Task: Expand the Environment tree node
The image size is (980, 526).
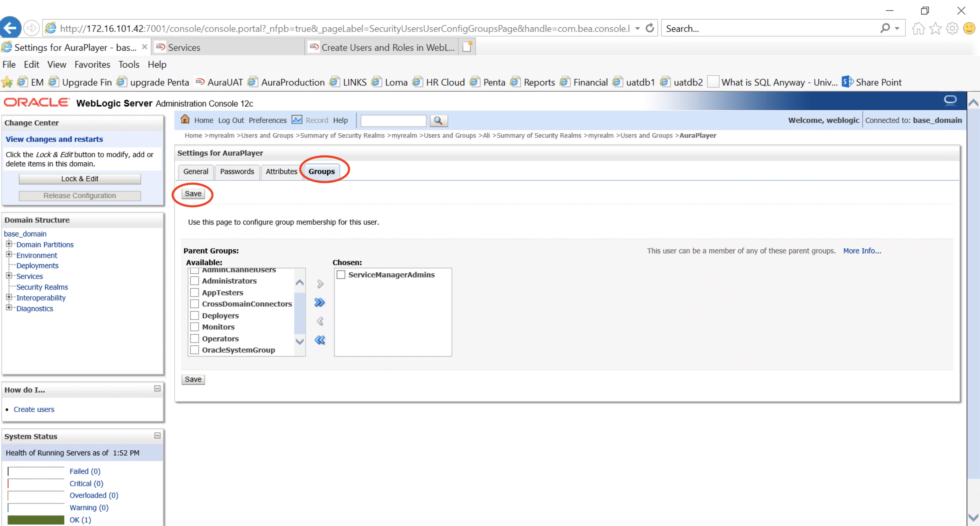Action: [9, 254]
